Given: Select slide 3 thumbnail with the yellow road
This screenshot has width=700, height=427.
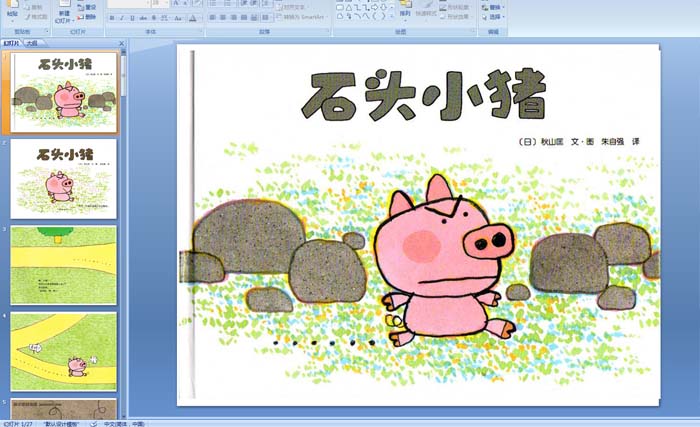Looking at the screenshot, I should click(63, 265).
